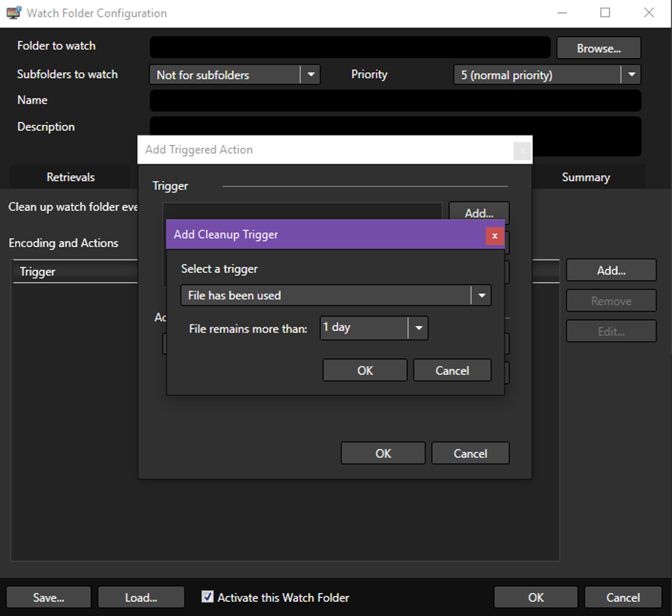
Task: Click the Not for subfolders arrow
Action: (311, 75)
